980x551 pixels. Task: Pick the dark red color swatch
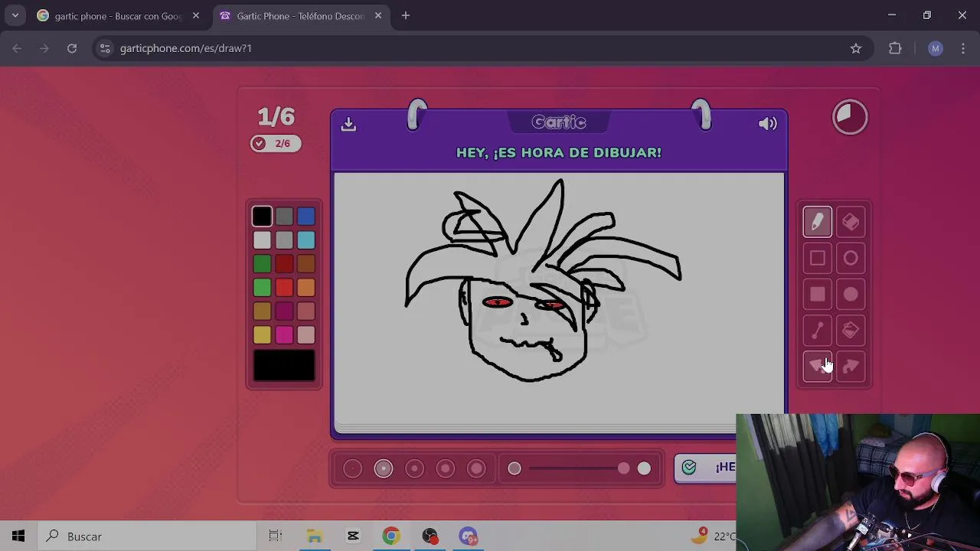click(x=284, y=264)
